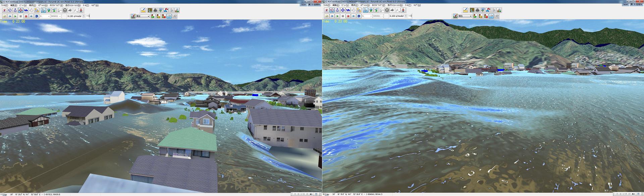Step backward with blue left arrow in left window

tap(10, 16)
